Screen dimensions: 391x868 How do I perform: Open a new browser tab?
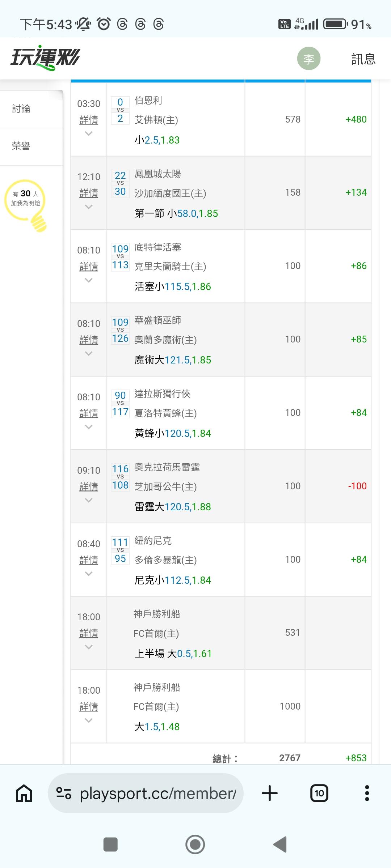point(269,793)
